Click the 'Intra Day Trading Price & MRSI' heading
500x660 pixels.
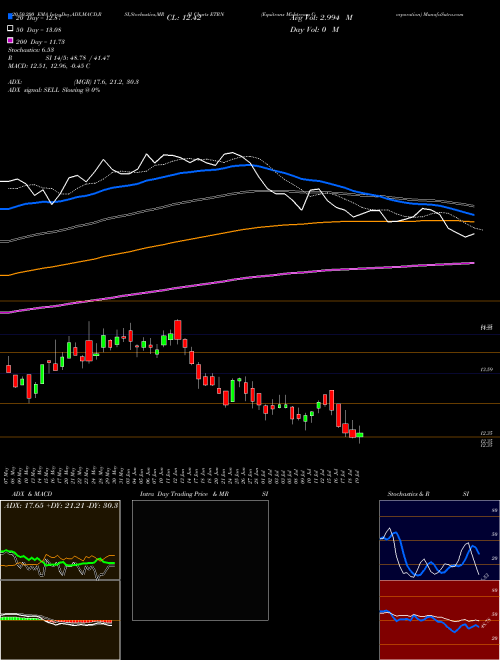point(204,494)
